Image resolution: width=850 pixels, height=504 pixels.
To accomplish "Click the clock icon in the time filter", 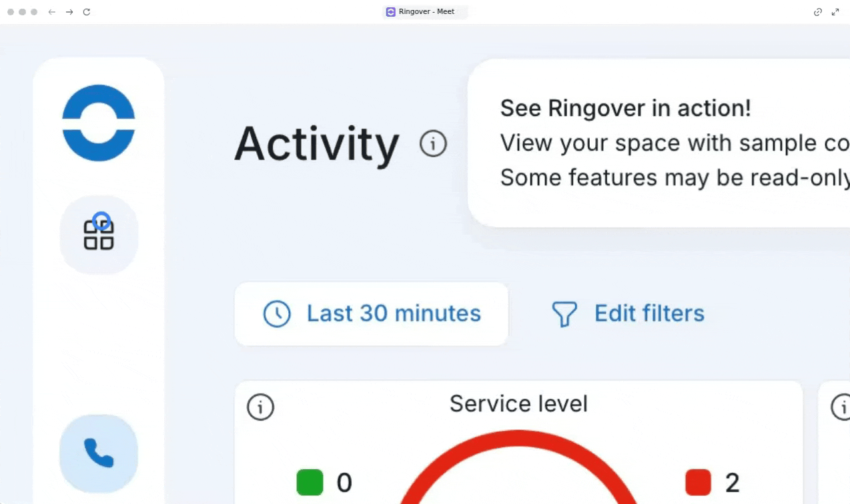I will pos(277,313).
